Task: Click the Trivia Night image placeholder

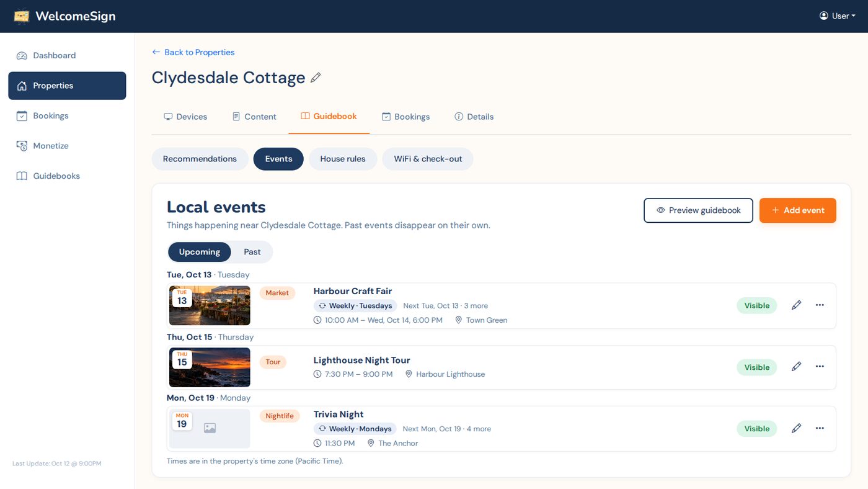Action: pyautogui.click(x=210, y=428)
